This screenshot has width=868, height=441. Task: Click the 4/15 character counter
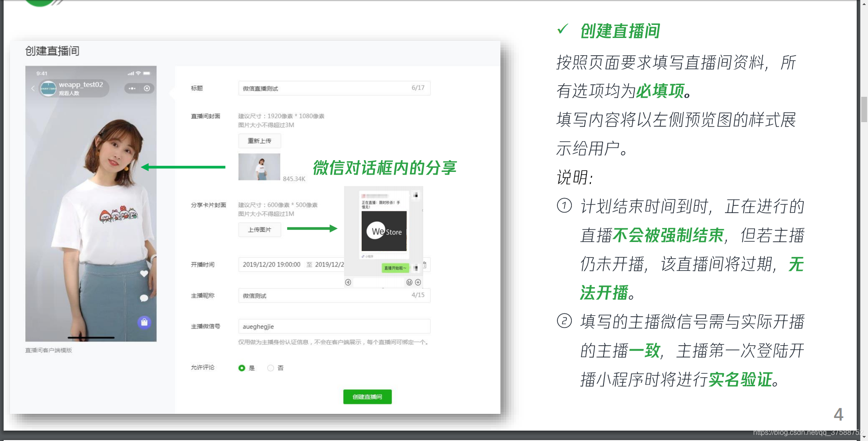[418, 295]
